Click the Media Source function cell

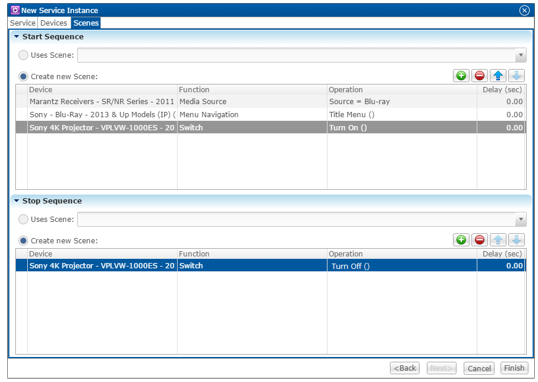pyautogui.click(x=252, y=102)
